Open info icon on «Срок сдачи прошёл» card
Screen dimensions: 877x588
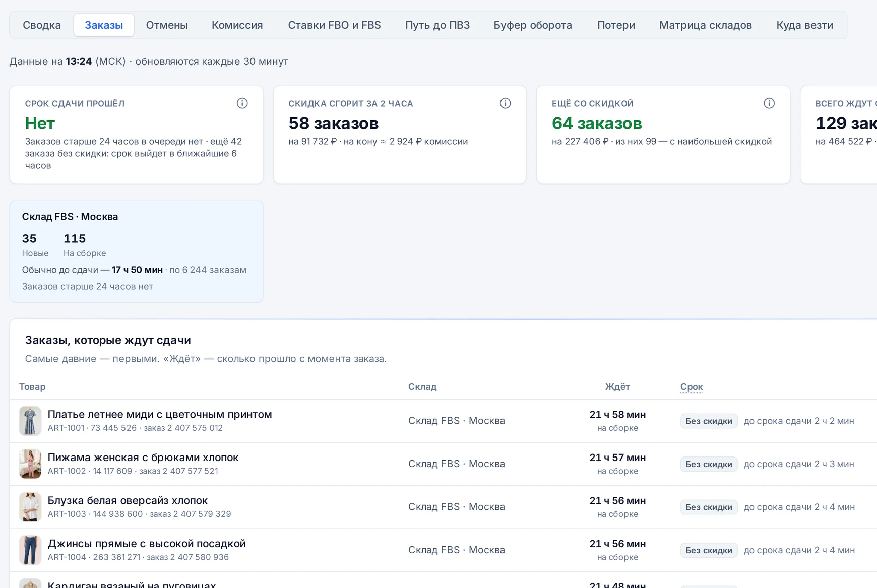[242, 103]
